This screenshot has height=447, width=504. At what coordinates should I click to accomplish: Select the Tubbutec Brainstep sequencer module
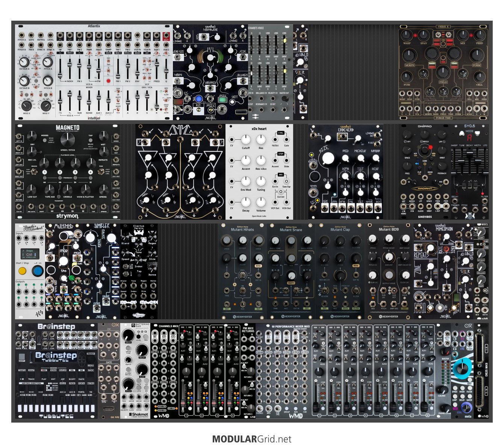pos(56,371)
